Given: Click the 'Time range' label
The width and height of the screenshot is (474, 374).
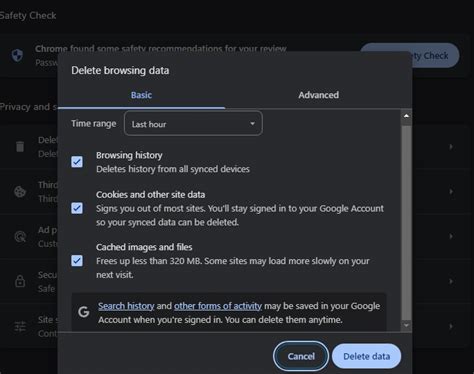Looking at the screenshot, I should click(x=94, y=124).
